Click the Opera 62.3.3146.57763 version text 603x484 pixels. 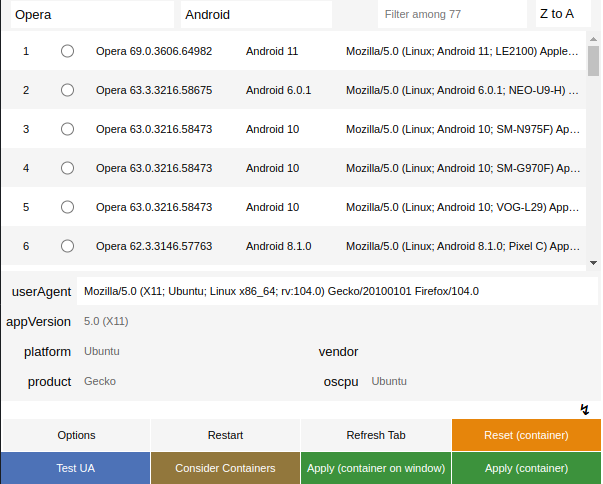[154, 246]
